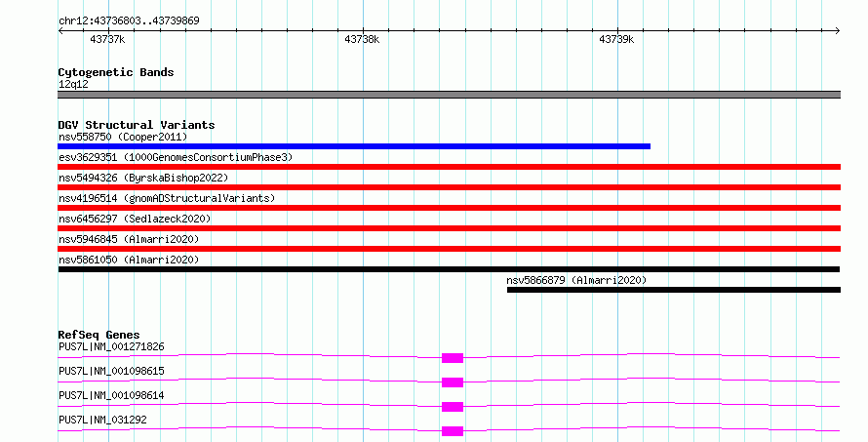Click the black nsv5866879 variant bar
This screenshot has height=442, width=868.
point(674,290)
